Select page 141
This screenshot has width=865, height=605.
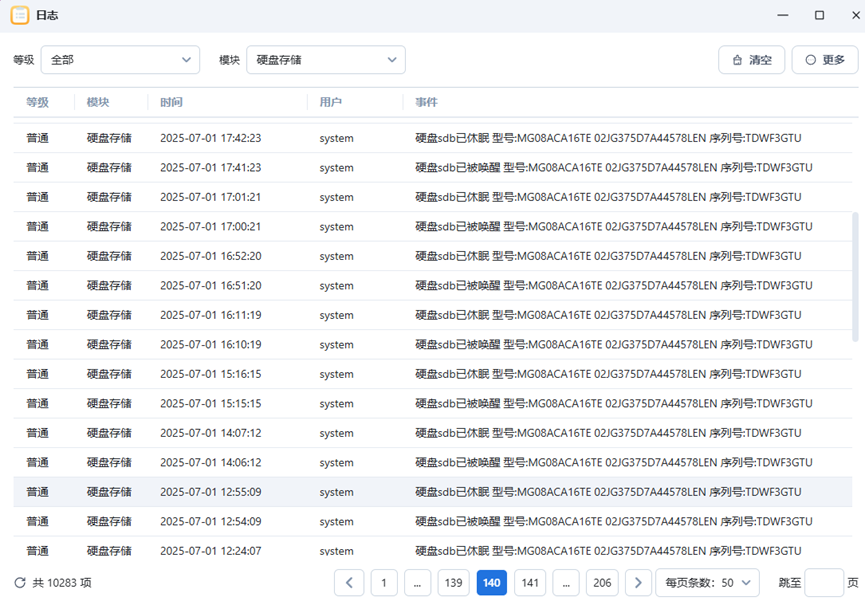pos(530,583)
